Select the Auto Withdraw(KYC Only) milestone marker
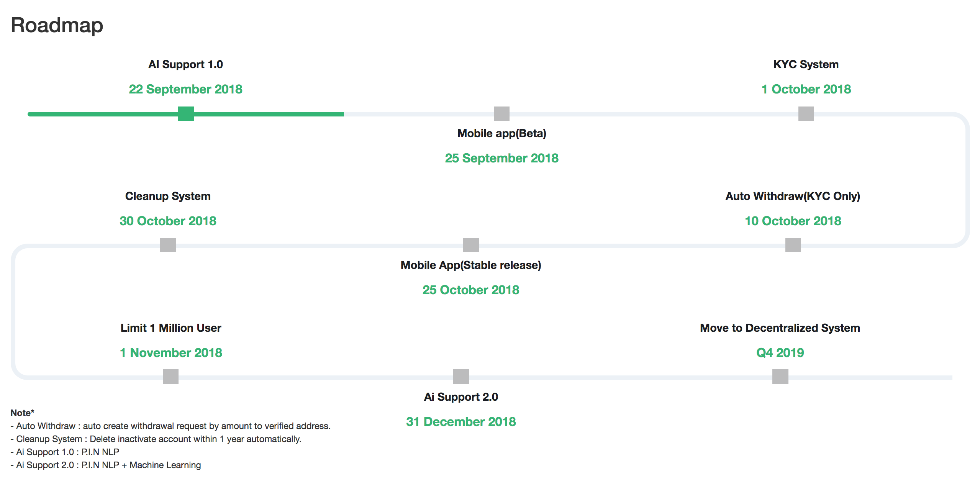 click(793, 245)
